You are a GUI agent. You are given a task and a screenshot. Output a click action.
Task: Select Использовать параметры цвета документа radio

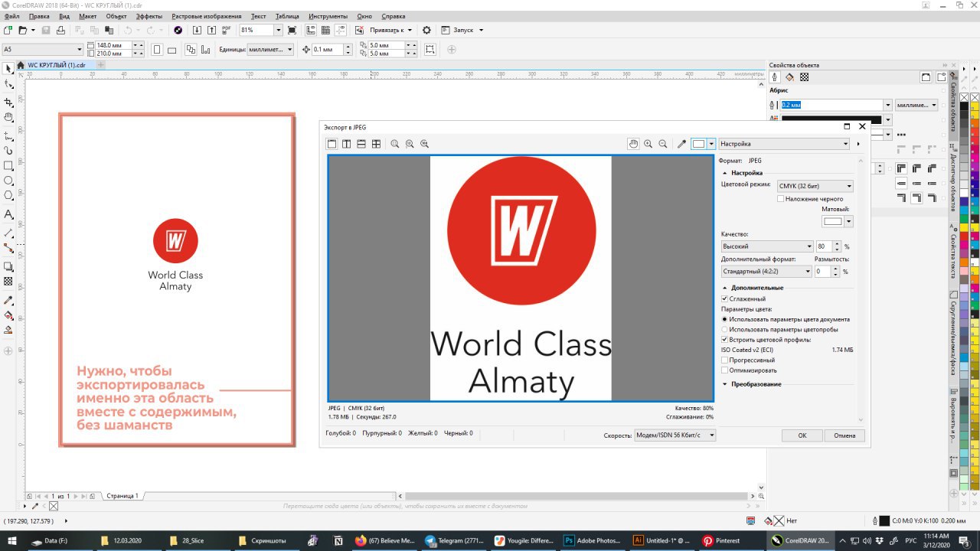coord(725,319)
